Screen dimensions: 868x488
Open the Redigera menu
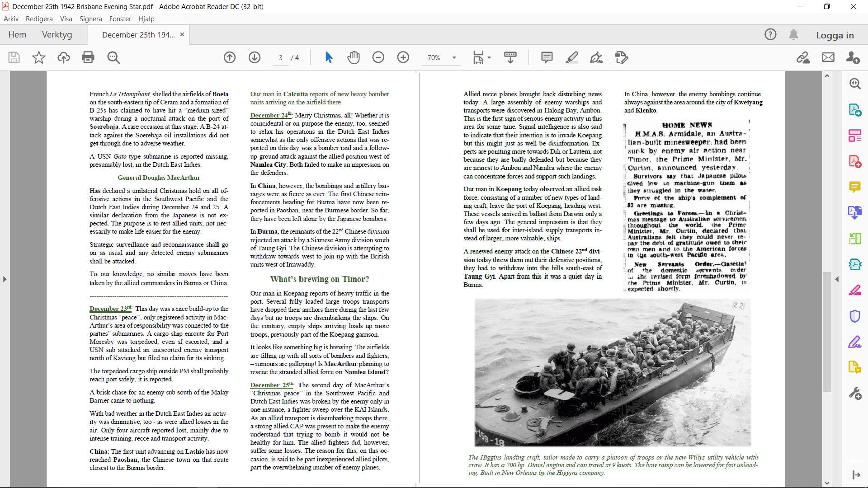[x=39, y=19]
